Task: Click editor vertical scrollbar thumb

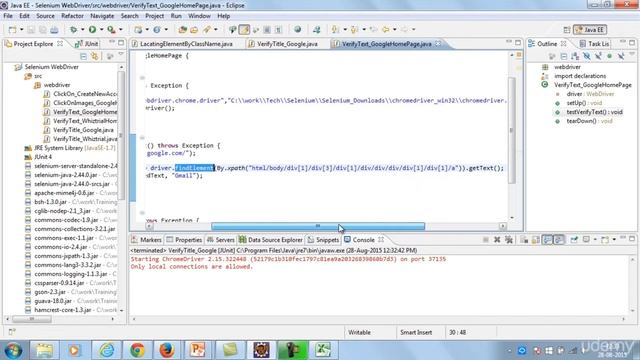Action: pyautogui.click(x=511, y=130)
